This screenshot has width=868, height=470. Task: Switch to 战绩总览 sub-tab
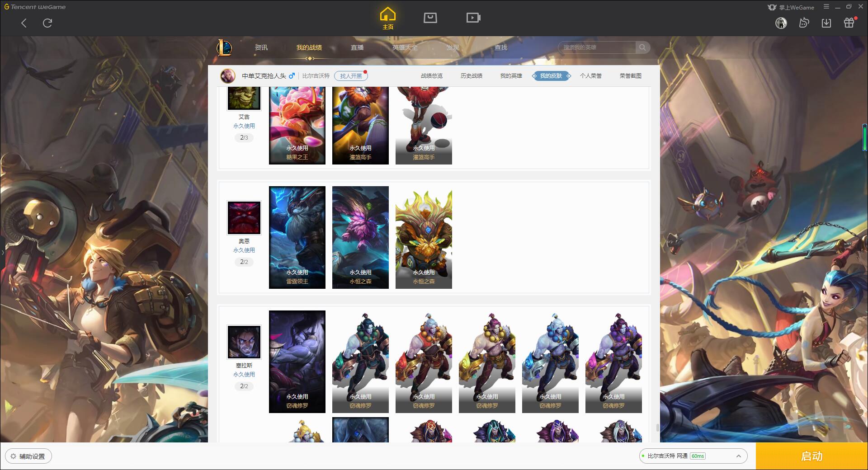432,76
